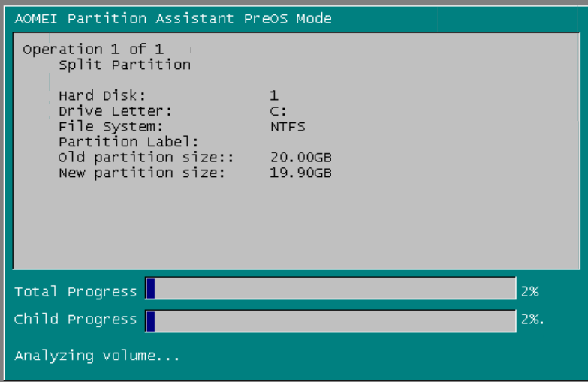Click the Hard Disk value '1'
588x382 pixels.
(274, 95)
